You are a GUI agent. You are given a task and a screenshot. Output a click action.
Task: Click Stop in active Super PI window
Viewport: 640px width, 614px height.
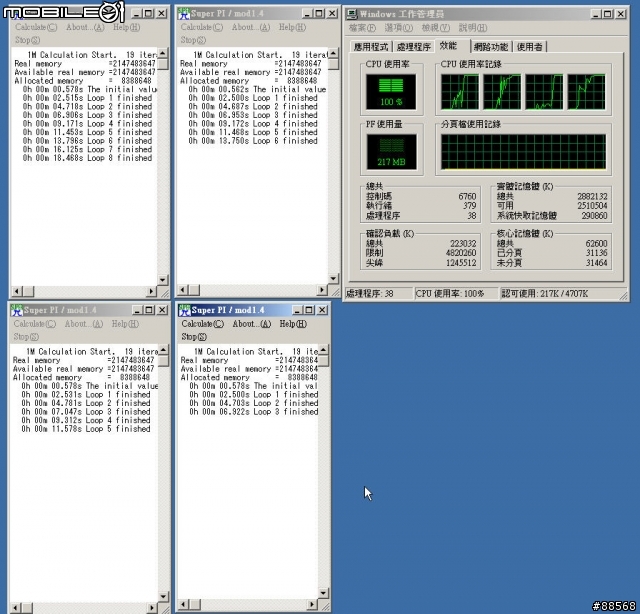194,336
